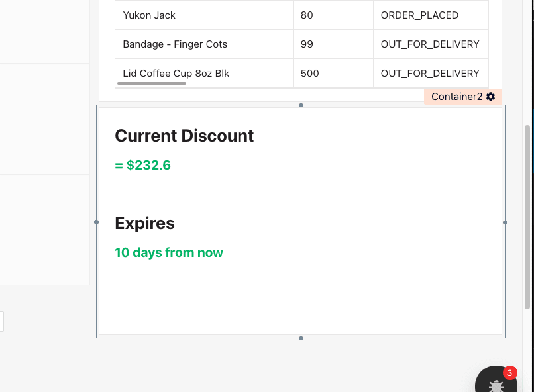
Task: Click the table's horizontal scrollbar
Action: [x=156, y=84]
